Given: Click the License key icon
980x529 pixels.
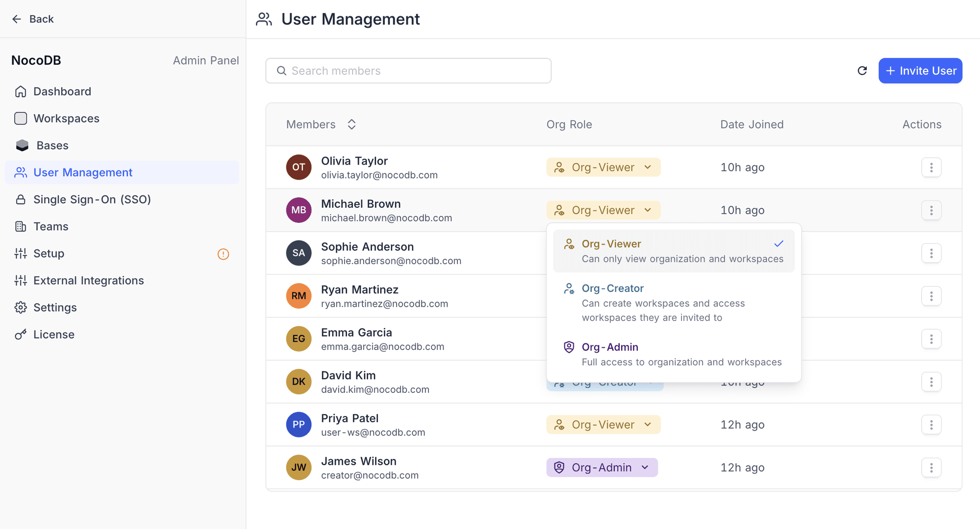Looking at the screenshot, I should point(20,334).
